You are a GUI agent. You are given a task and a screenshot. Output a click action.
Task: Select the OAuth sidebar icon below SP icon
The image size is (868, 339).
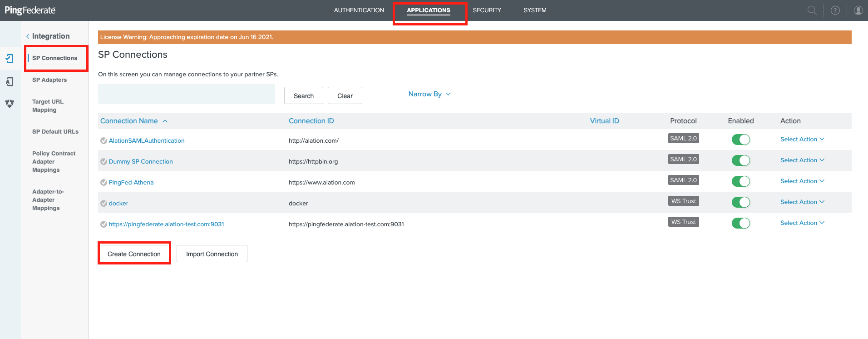coord(10,82)
